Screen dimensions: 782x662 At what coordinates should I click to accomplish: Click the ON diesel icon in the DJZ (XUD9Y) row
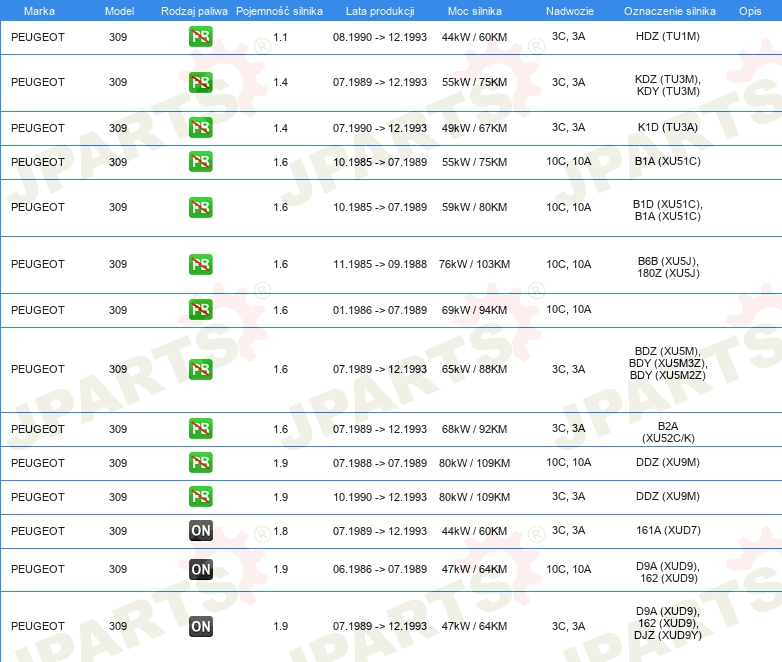point(200,627)
